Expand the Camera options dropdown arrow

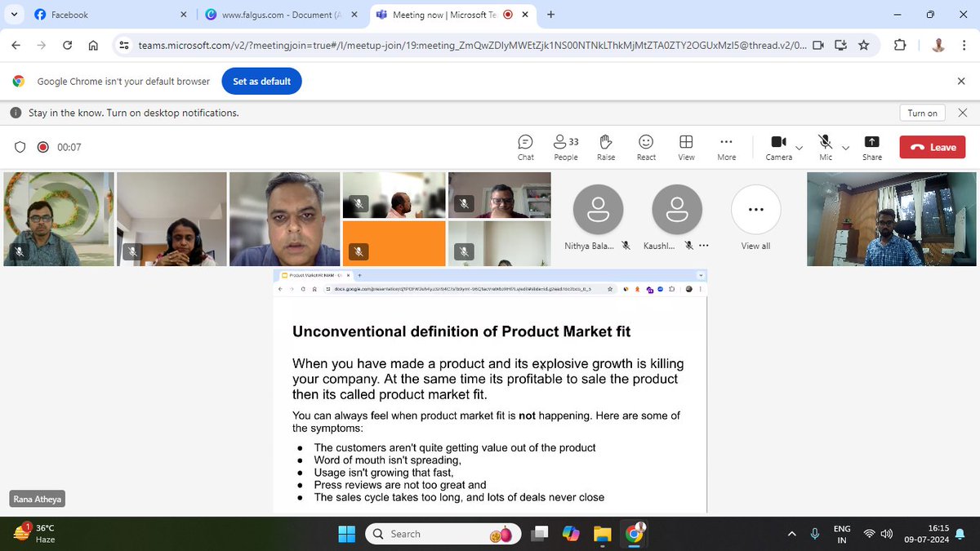tap(800, 148)
